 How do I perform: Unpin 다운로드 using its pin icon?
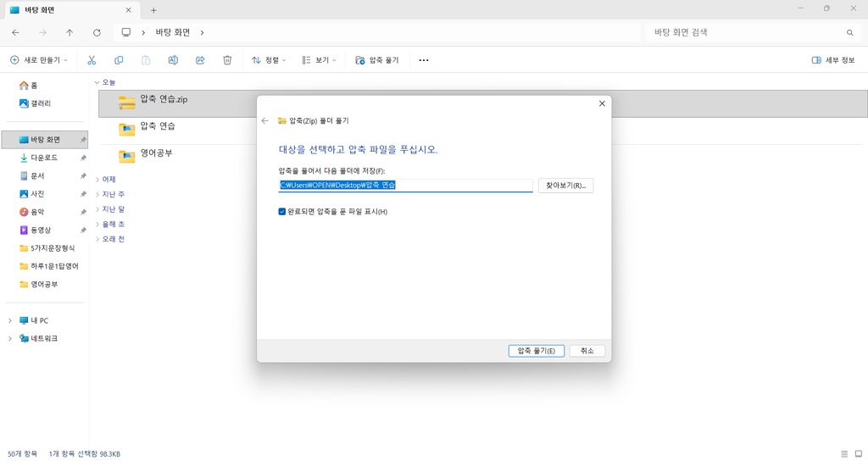[x=83, y=158]
